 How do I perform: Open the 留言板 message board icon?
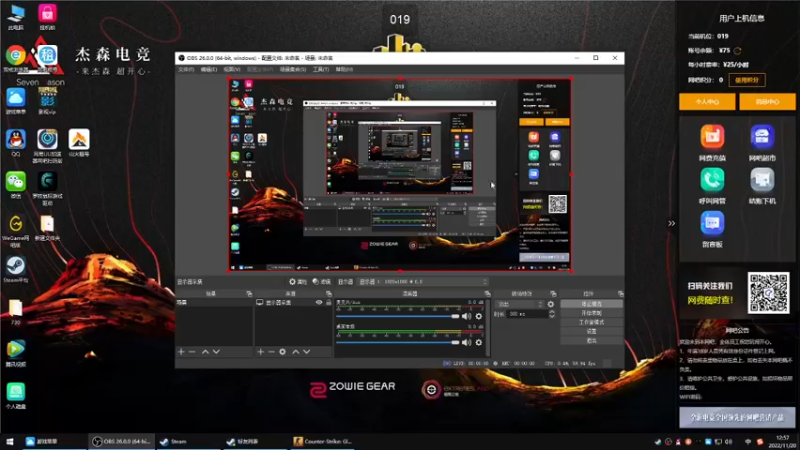click(x=712, y=223)
